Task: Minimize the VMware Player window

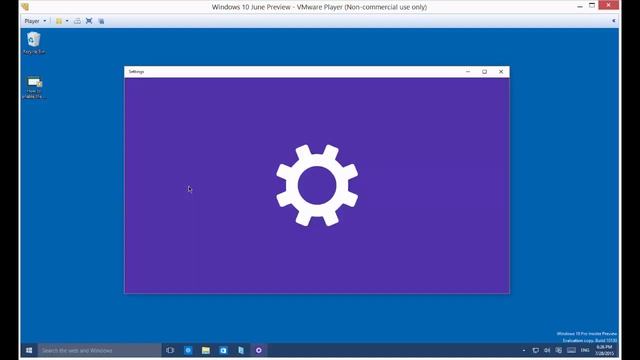Action: pos(580,6)
